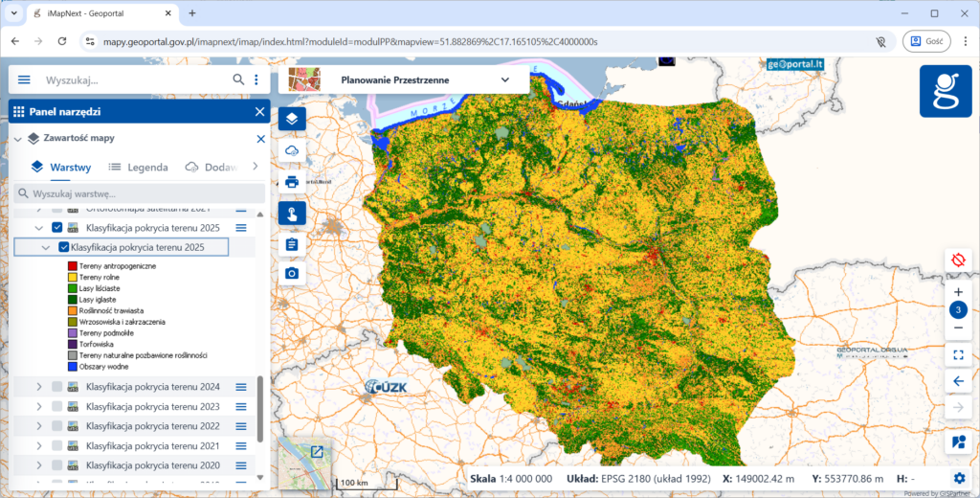Screen dimensions: 980x498
Task: Close the Panel narzędzi panel
Action: tap(259, 112)
